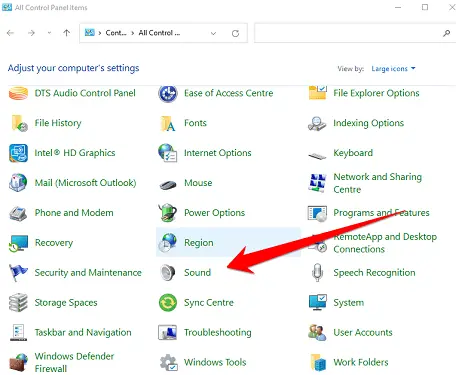Click the User Accounts icon

(x=317, y=332)
